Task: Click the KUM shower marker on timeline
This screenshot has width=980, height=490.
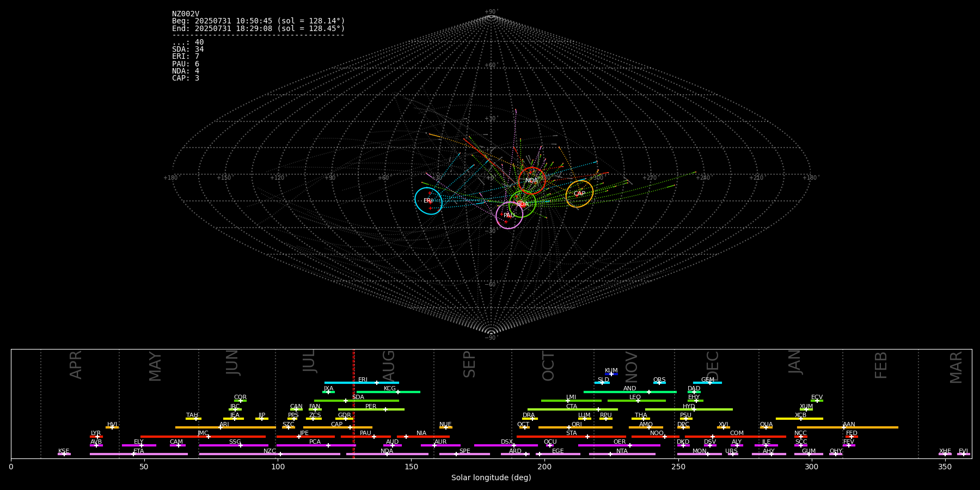Action: click(611, 374)
